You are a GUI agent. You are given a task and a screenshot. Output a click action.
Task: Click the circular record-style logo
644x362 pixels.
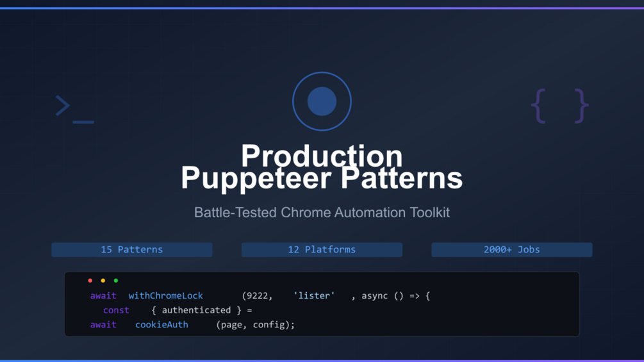[322, 101]
